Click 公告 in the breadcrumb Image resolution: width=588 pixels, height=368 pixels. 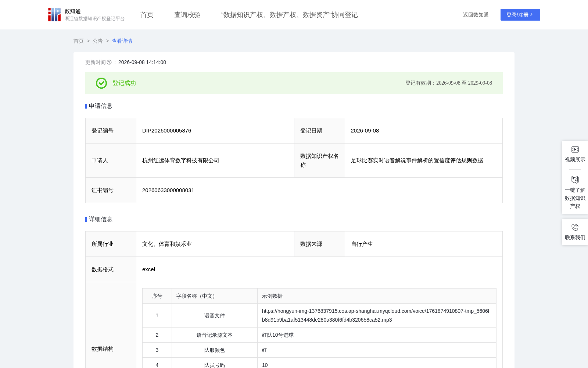point(98,41)
